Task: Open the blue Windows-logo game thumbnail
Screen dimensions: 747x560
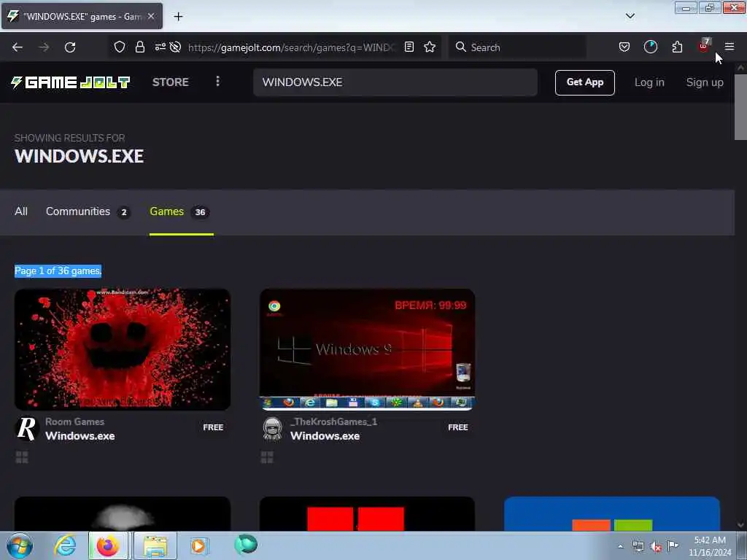Action: [612, 514]
